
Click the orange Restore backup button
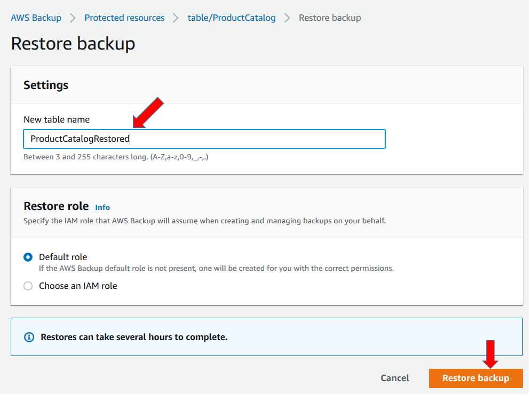475,378
